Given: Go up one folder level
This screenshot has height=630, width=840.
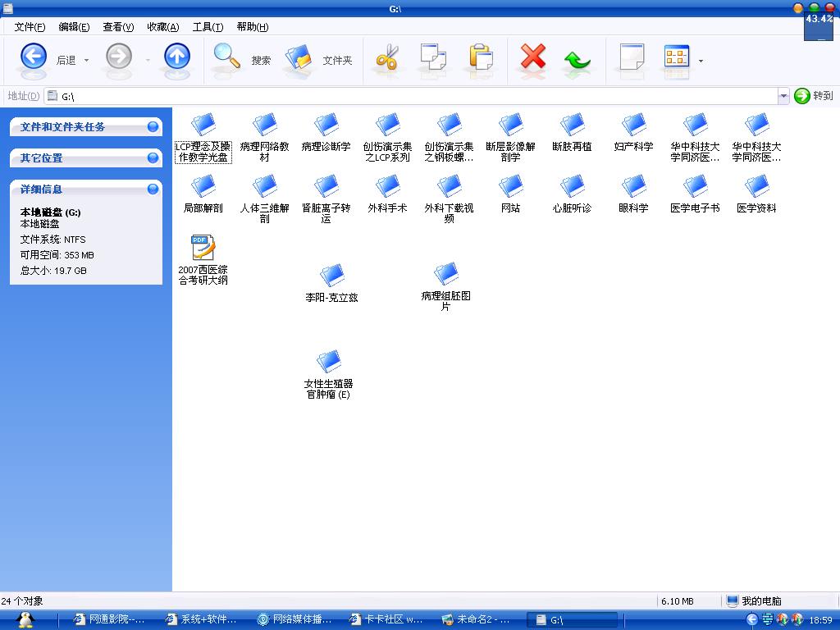Looking at the screenshot, I should [176, 57].
